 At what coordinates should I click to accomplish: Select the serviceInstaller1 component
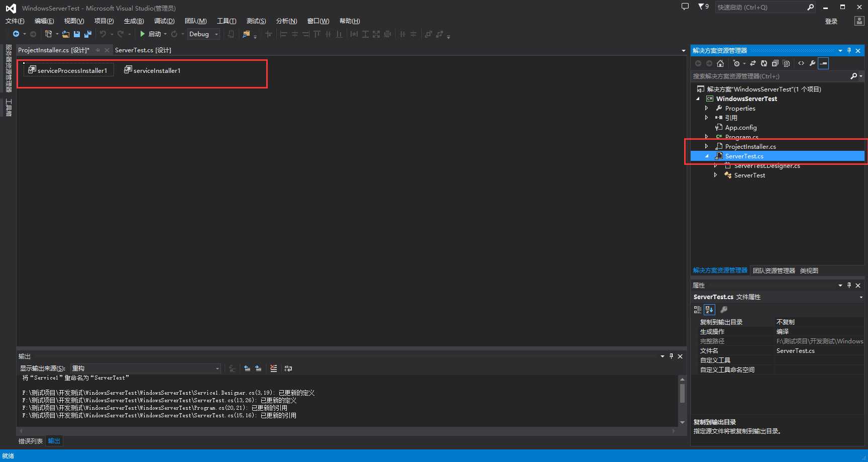(153, 70)
